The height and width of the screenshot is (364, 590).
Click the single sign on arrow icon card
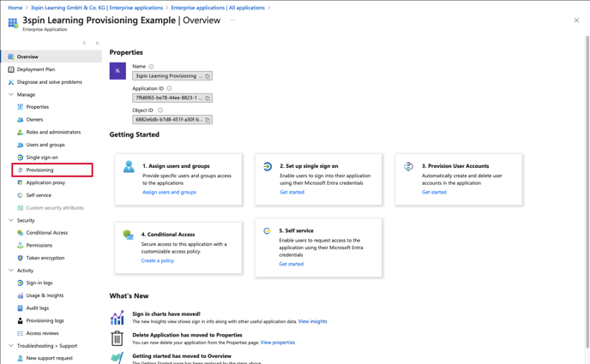pos(268,166)
